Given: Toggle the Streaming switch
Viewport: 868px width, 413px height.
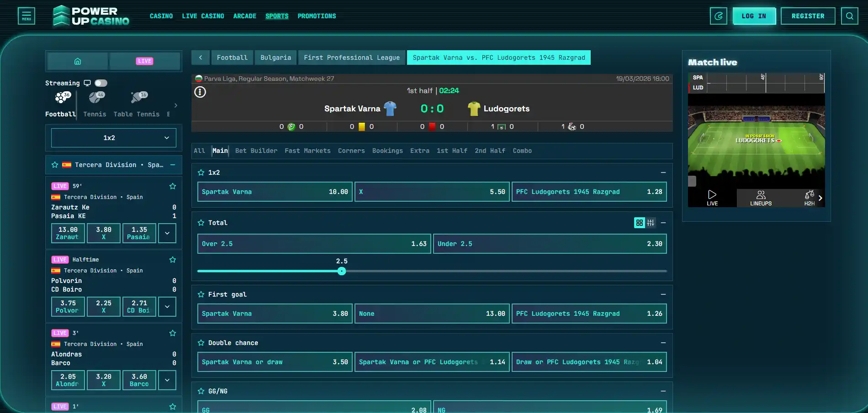Looking at the screenshot, I should (x=101, y=83).
